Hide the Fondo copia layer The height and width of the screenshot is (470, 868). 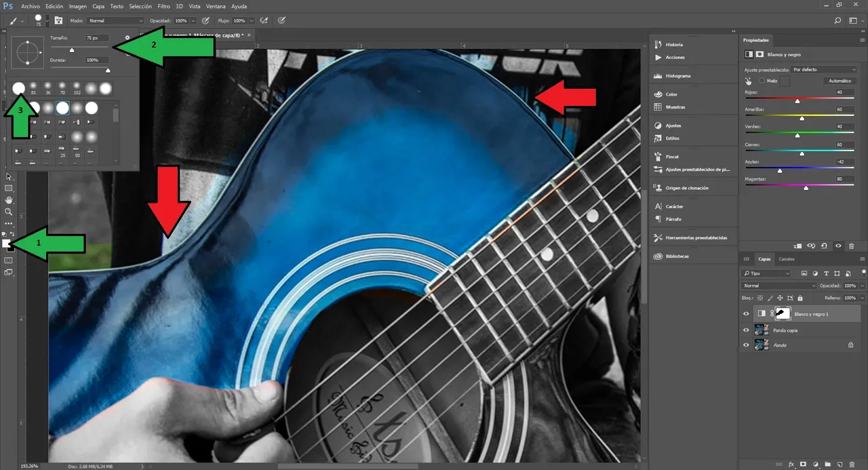(746, 330)
